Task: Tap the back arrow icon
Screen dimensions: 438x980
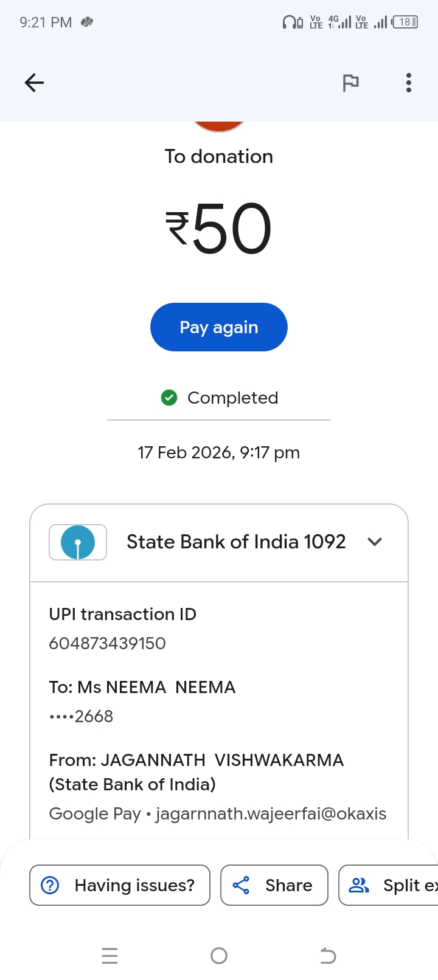Action: point(34,83)
